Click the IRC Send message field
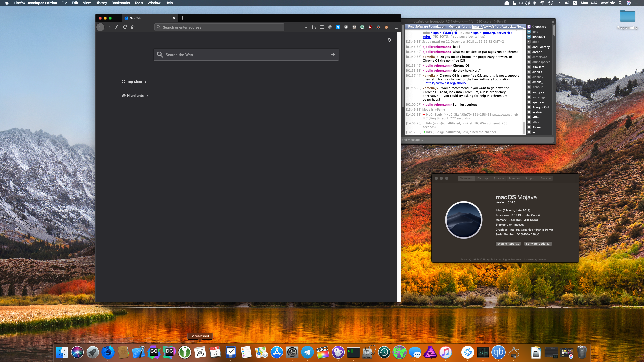Screen dimensions: 644x362 point(477,140)
